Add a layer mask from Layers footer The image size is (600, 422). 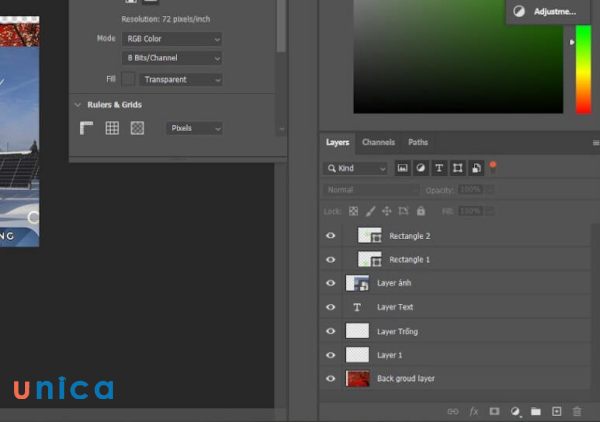[494, 411]
